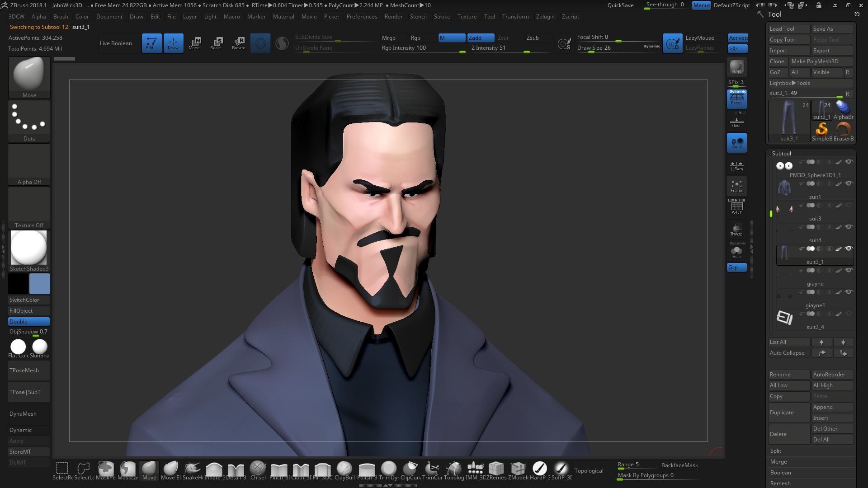Screen dimensions: 868x488
Task: Select the ClipCurve brush
Action: [x=410, y=471]
